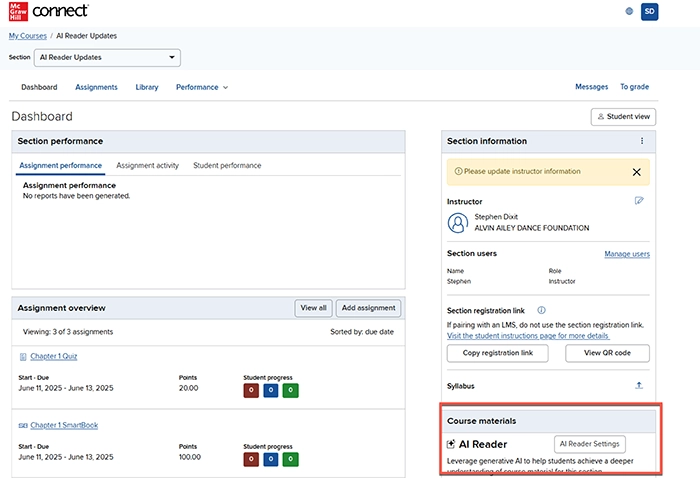Switch to Assignment activity tab
This screenshot has height=478, width=700.
147,166
